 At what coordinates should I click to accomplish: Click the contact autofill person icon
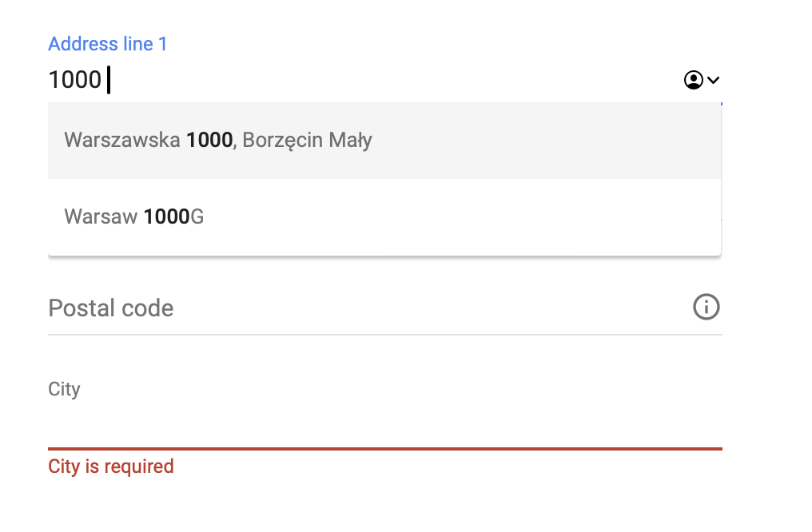[693, 80]
